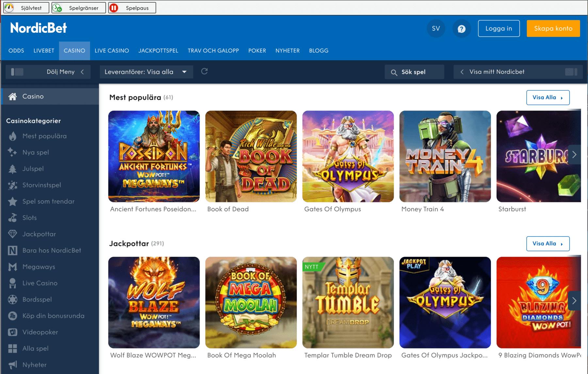Image resolution: width=588 pixels, height=374 pixels.
Task: Click the Storvinstspel icon in sidebar
Action: click(13, 185)
